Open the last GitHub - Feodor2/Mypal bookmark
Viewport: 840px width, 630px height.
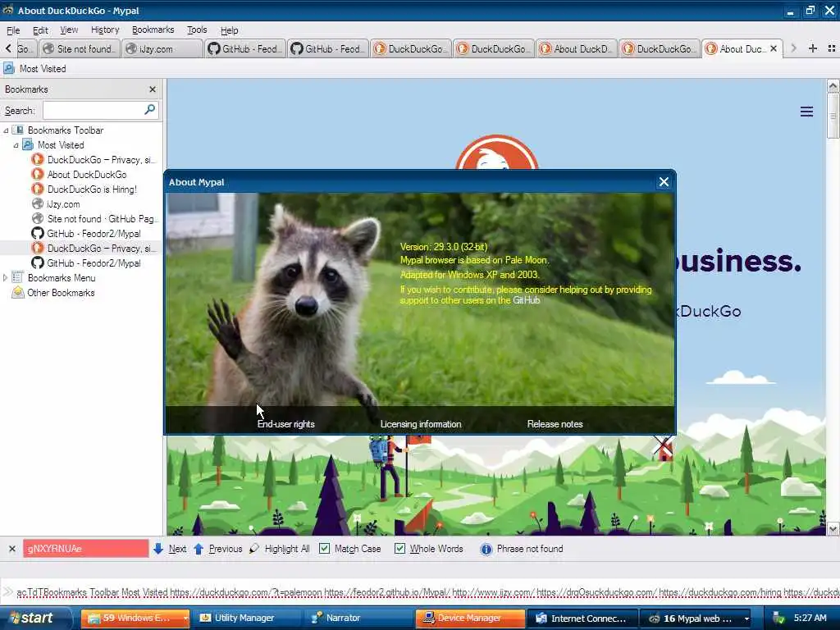coord(94,263)
